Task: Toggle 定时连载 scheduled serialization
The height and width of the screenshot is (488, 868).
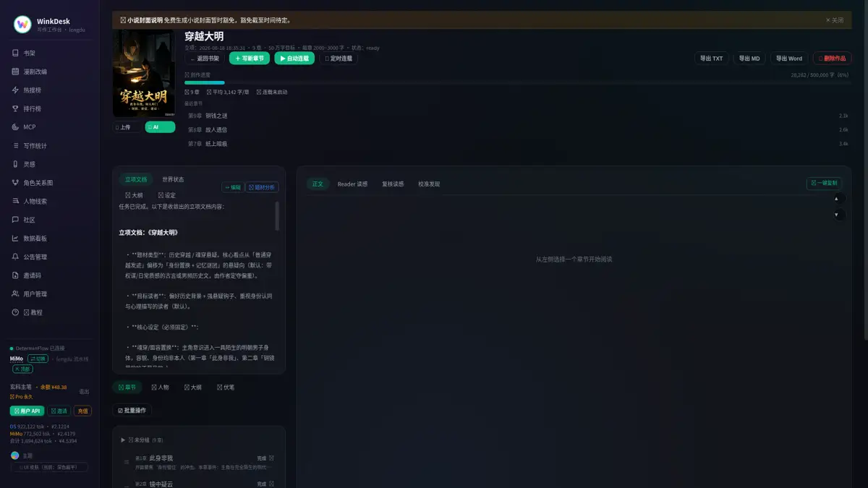Action: [339, 59]
